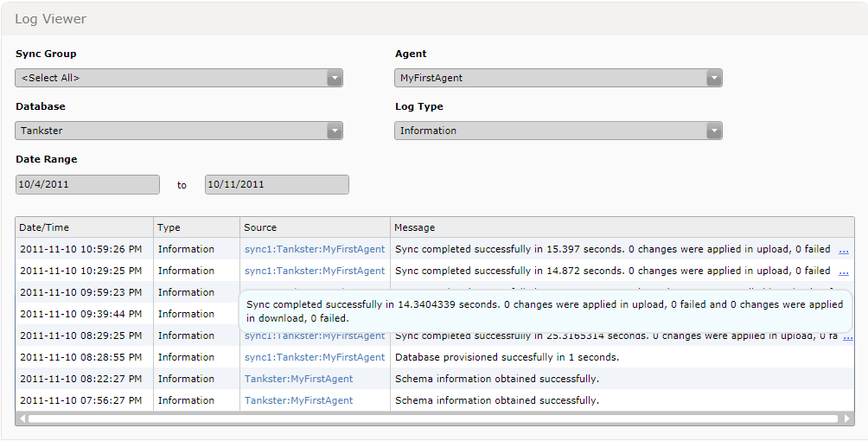Click sync1:Tankster:MyFirstAgent link in 08:28:55 PM row

click(x=315, y=357)
